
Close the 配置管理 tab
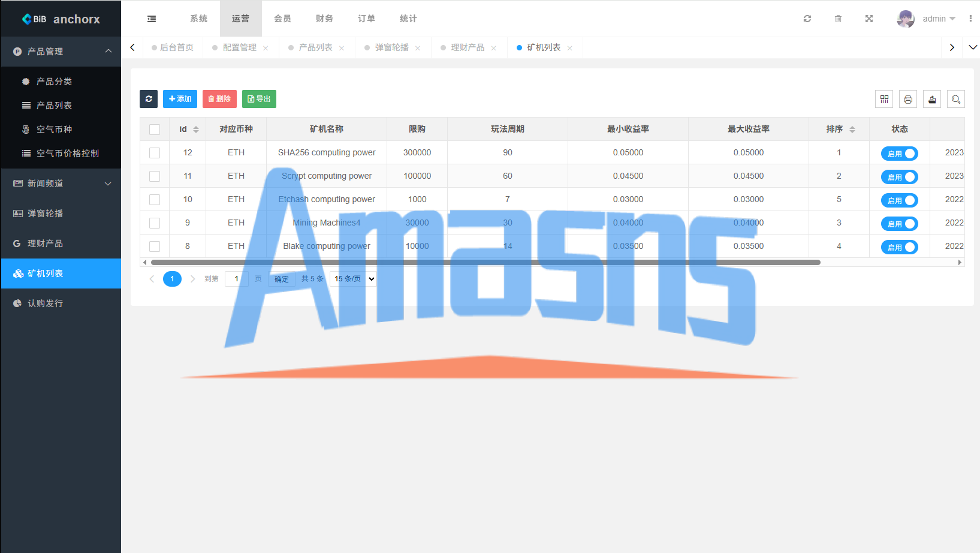pos(266,48)
